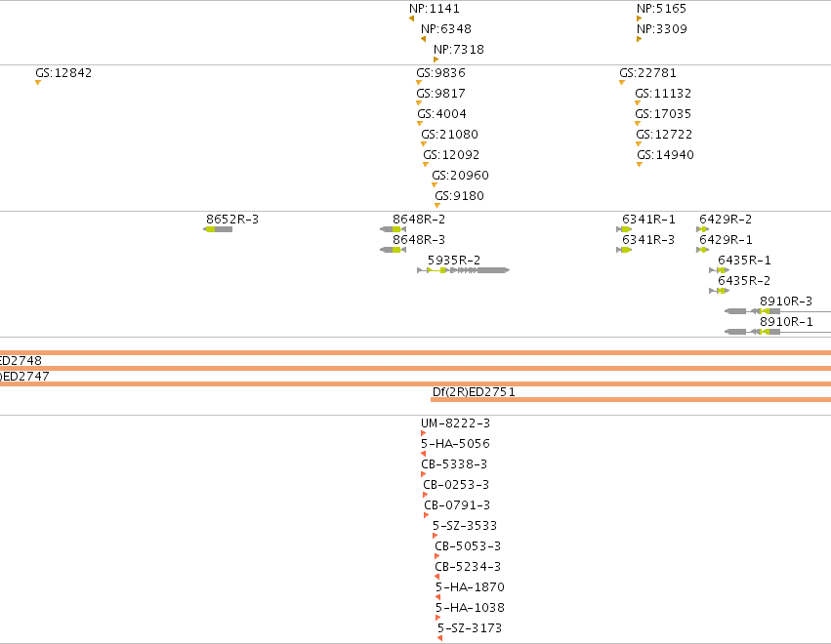The width and height of the screenshot is (831, 644).
Task: Click the red arrow under UM-8222-3
Action: (424, 433)
